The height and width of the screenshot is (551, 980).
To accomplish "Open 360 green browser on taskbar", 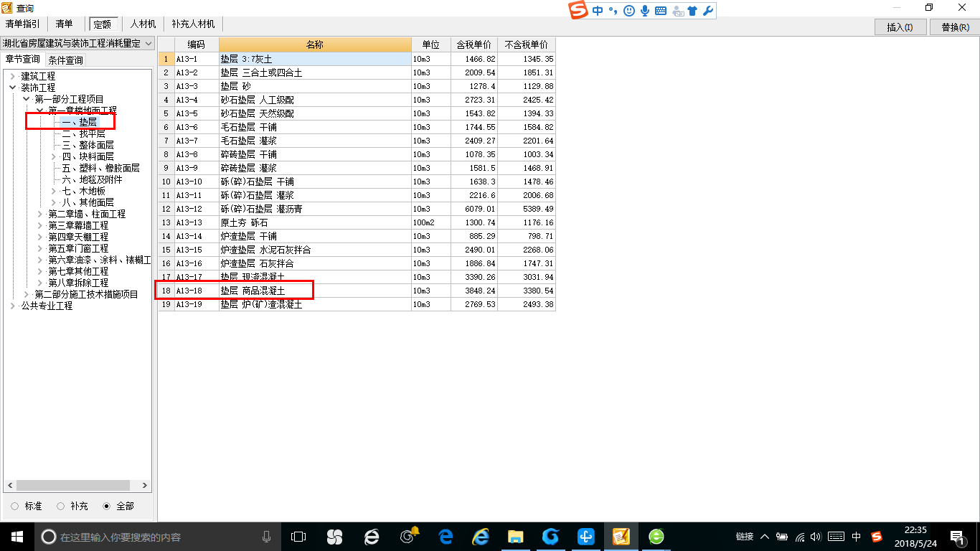I will 656,537.
